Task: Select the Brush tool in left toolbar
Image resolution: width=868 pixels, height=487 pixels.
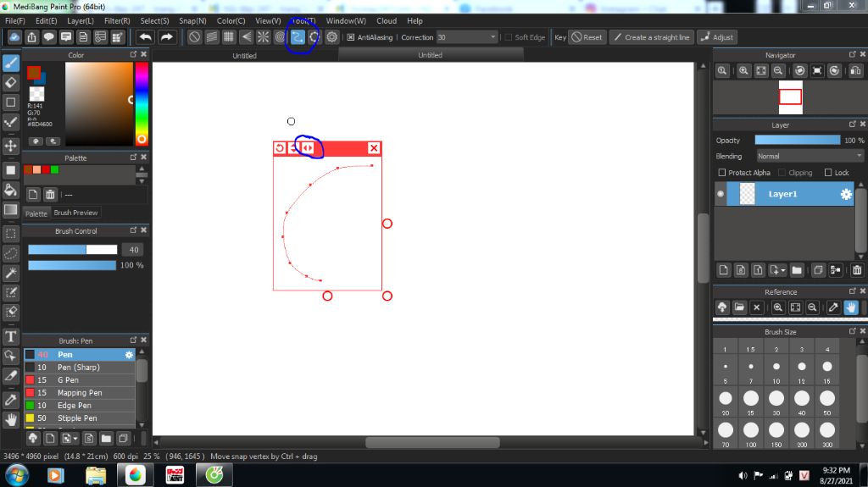Action: pyautogui.click(x=10, y=63)
